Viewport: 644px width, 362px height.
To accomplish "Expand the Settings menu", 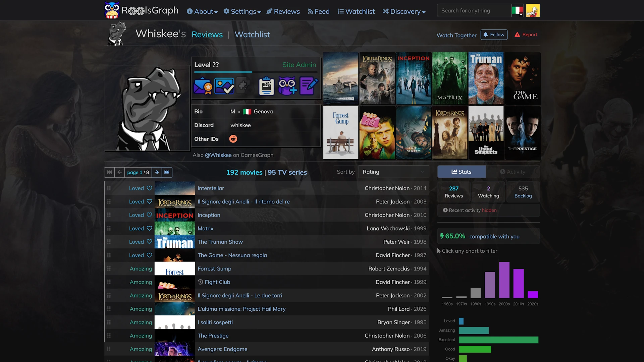I will coord(242,11).
